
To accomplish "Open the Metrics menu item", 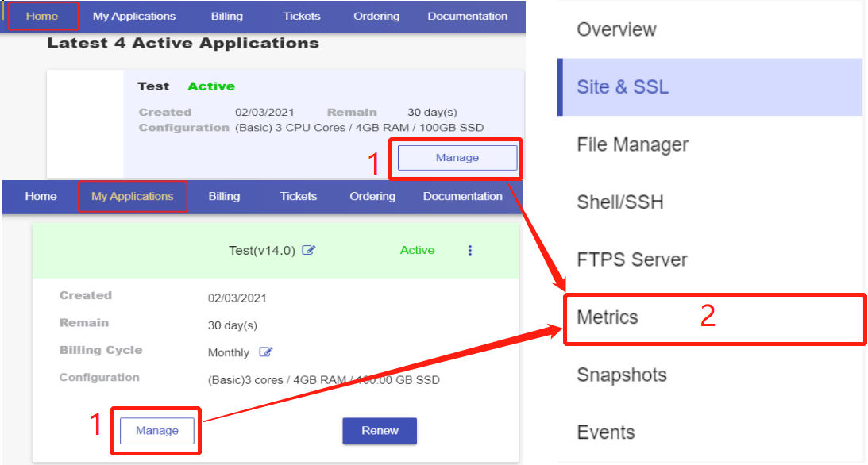I will 608,317.
